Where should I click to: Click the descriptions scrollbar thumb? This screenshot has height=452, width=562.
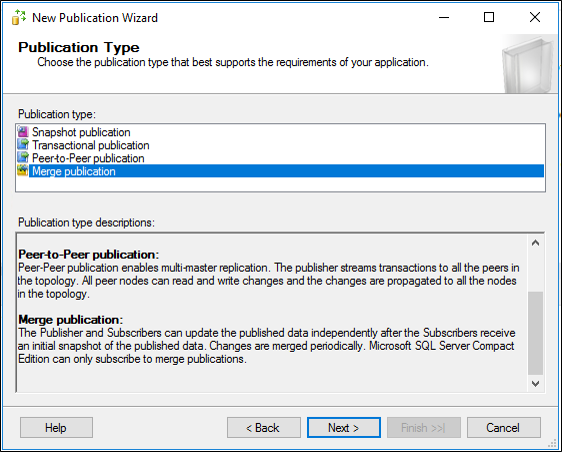(x=535, y=333)
